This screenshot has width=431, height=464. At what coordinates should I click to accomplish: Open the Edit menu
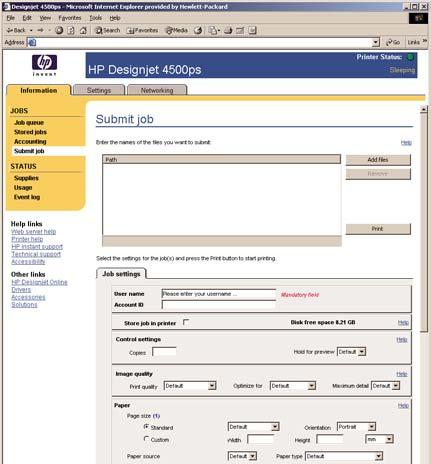pyautogui.click(x=27, y=18)
